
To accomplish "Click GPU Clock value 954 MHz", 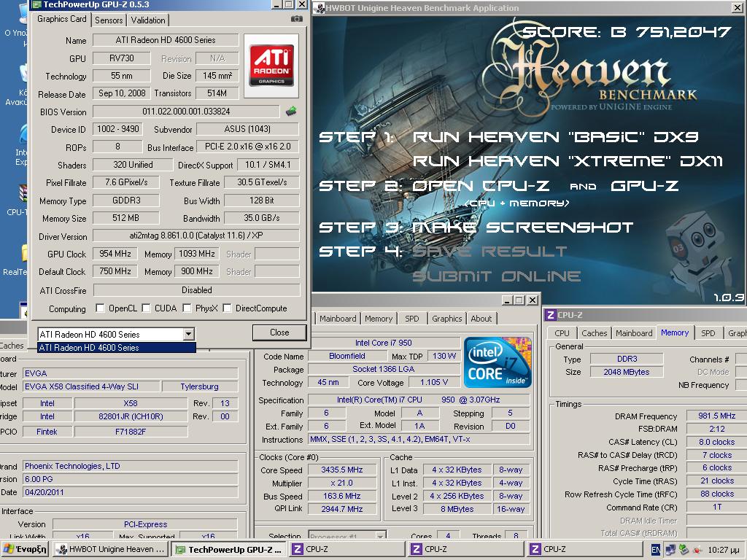I will click(x=115, y=254).
